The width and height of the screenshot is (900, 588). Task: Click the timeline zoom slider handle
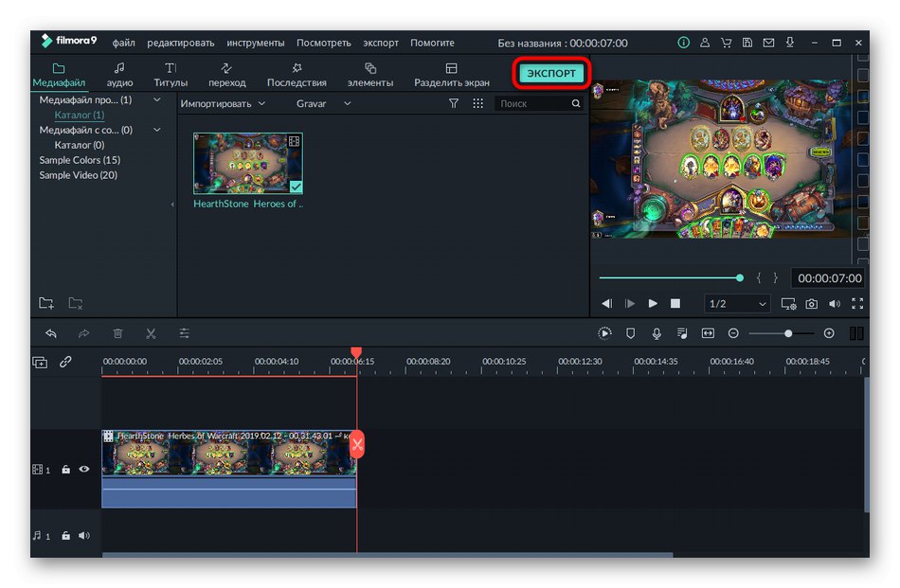coord(787,333)
